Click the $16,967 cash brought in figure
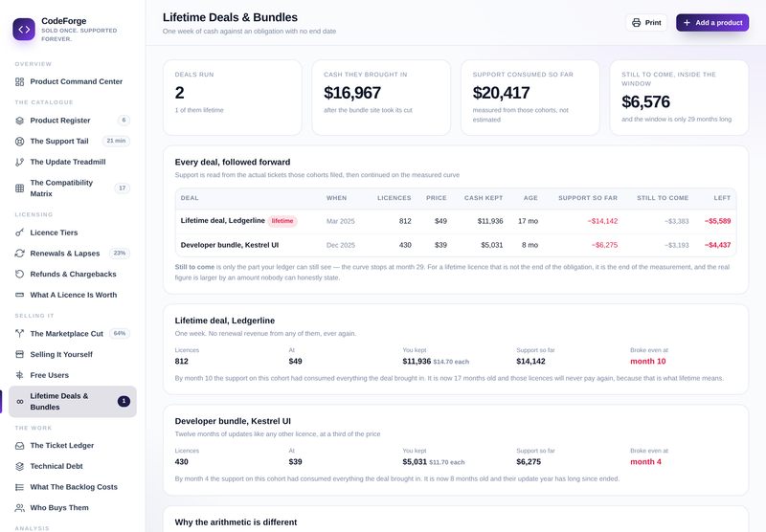Screen dimensions: 766x532 point(352,93)
